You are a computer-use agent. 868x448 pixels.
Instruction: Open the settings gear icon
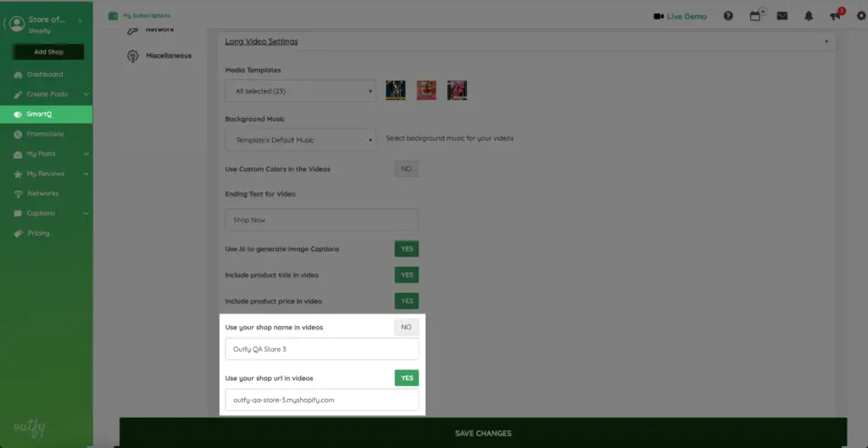pyautogui.click(x=861, y=16)
